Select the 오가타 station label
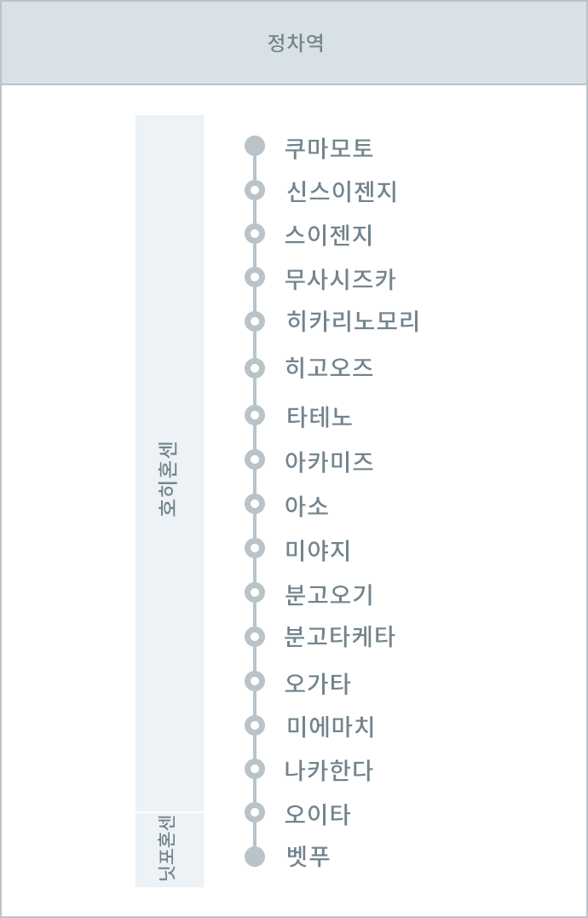Viewport: 588px width, 918px height. (x=318, y=684)
